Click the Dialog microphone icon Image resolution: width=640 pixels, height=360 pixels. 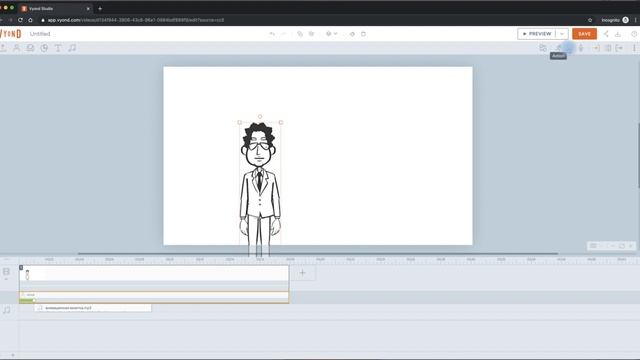point(581,48)
